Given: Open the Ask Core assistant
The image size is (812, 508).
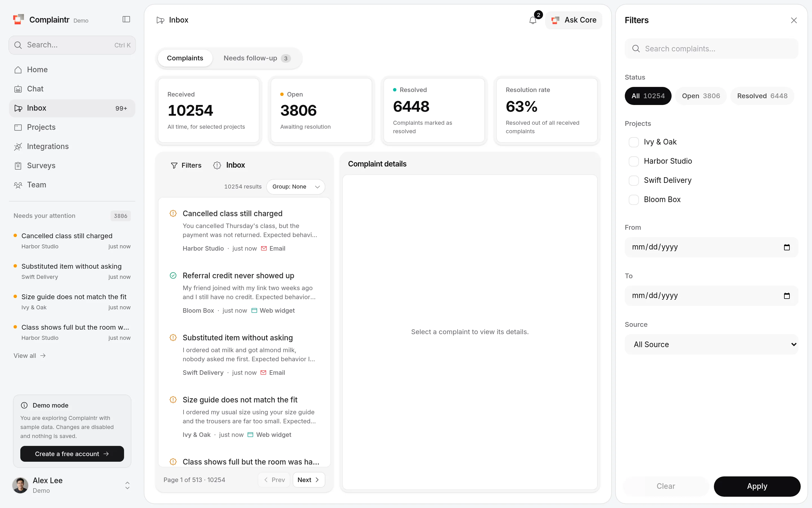Looking at the screenshot, I should [x=574, y=20].
